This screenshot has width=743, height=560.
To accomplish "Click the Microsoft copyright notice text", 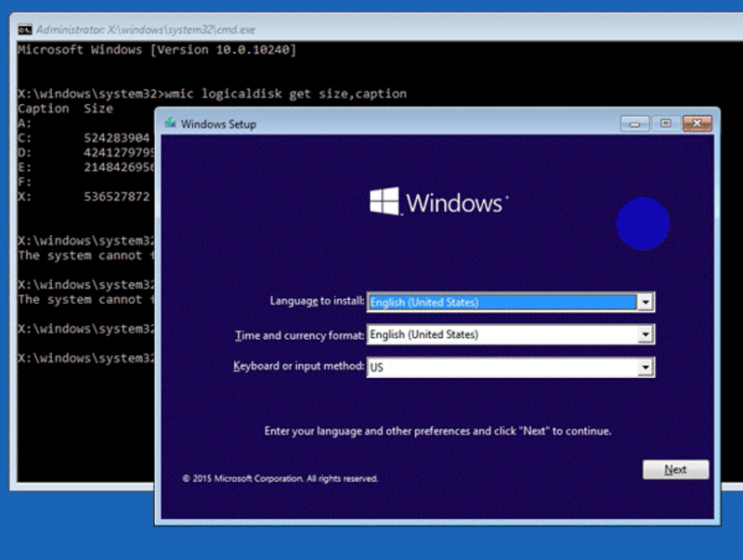I will (280, 478).
